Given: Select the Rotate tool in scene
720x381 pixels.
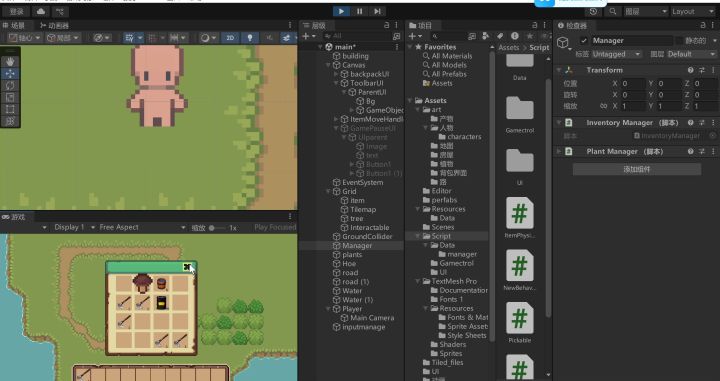Looking at the screenshot, I should (10, 85).
